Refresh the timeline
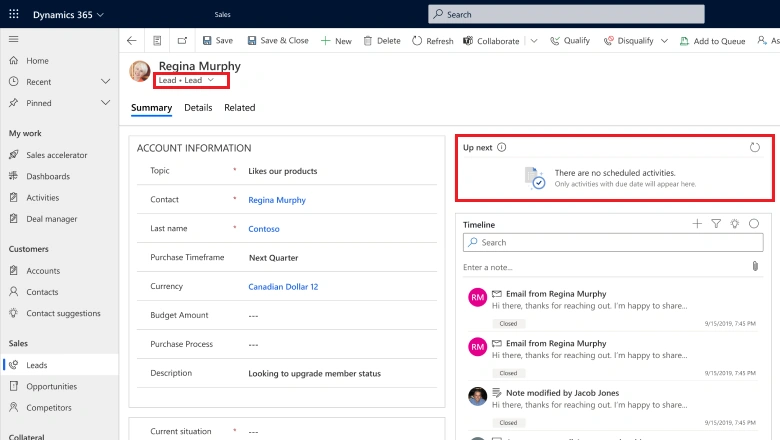780x440 pixels. click(x=754, y=224)
